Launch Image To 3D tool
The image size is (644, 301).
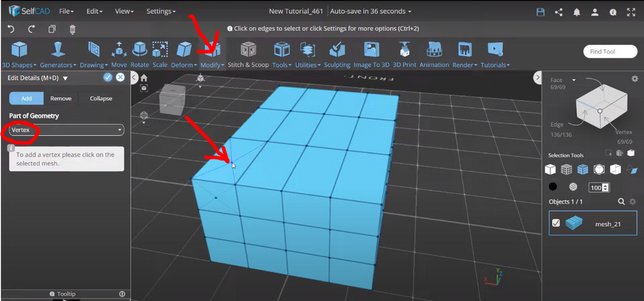point(371,54)
